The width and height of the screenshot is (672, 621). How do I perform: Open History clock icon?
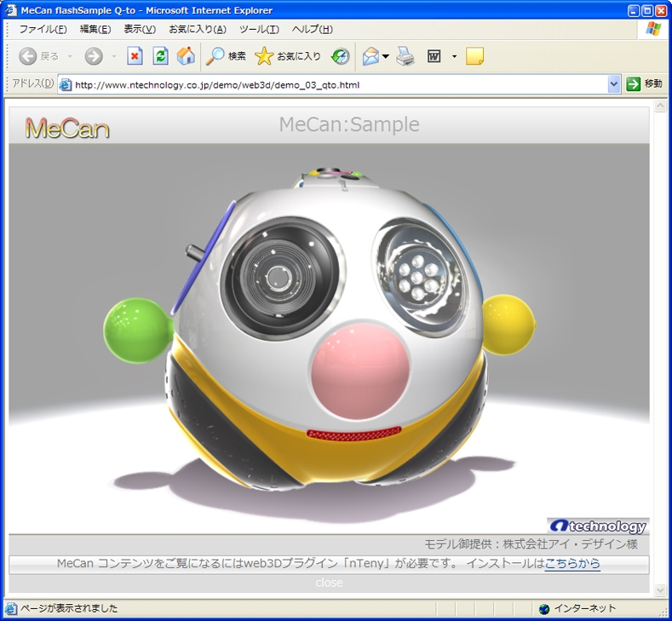point(341,56)
